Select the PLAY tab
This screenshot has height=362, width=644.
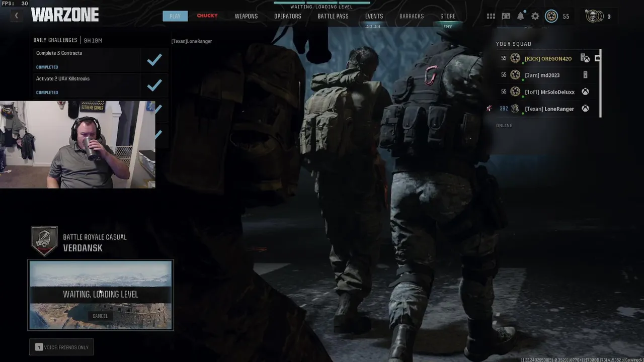coord(175,16)
